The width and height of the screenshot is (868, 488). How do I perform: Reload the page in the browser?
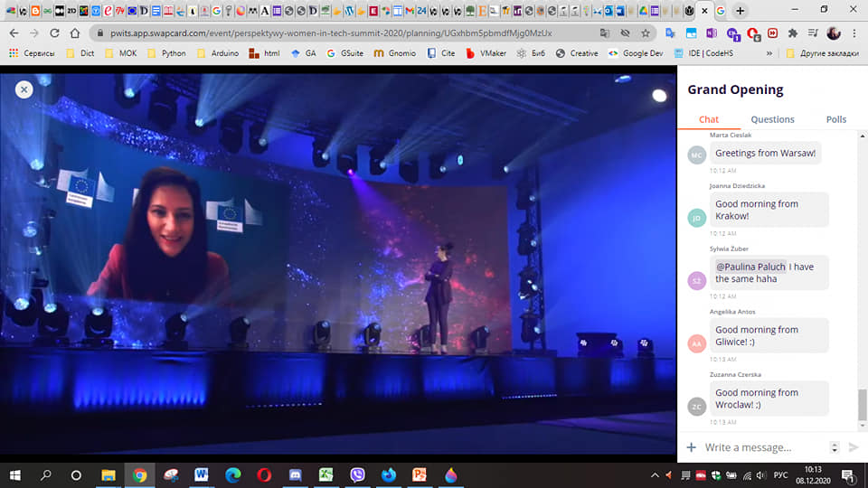pos(54,33)
